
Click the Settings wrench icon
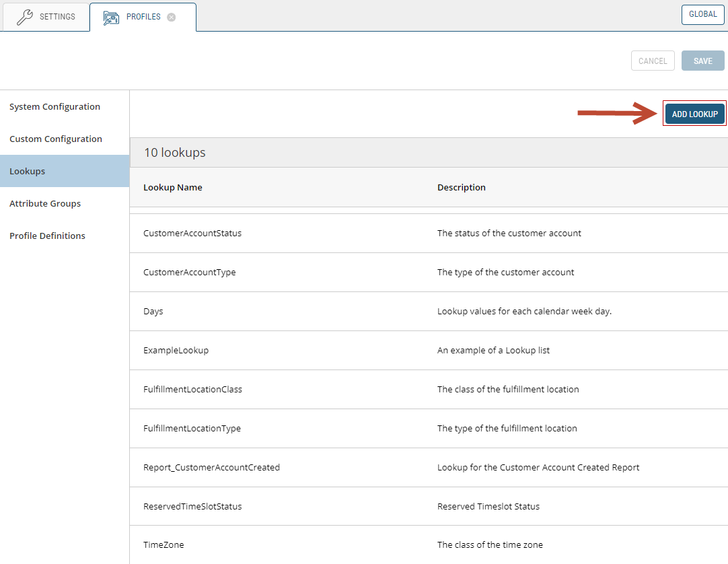point(25,17)
